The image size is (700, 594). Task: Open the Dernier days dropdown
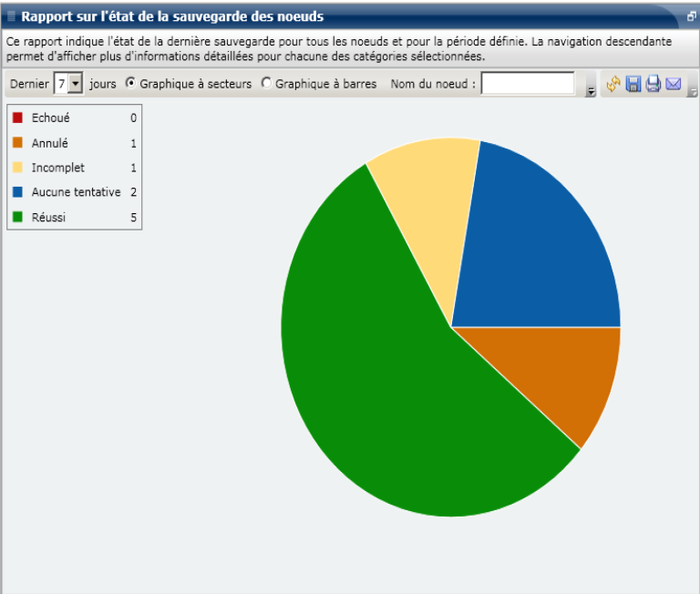coord(76,84)
